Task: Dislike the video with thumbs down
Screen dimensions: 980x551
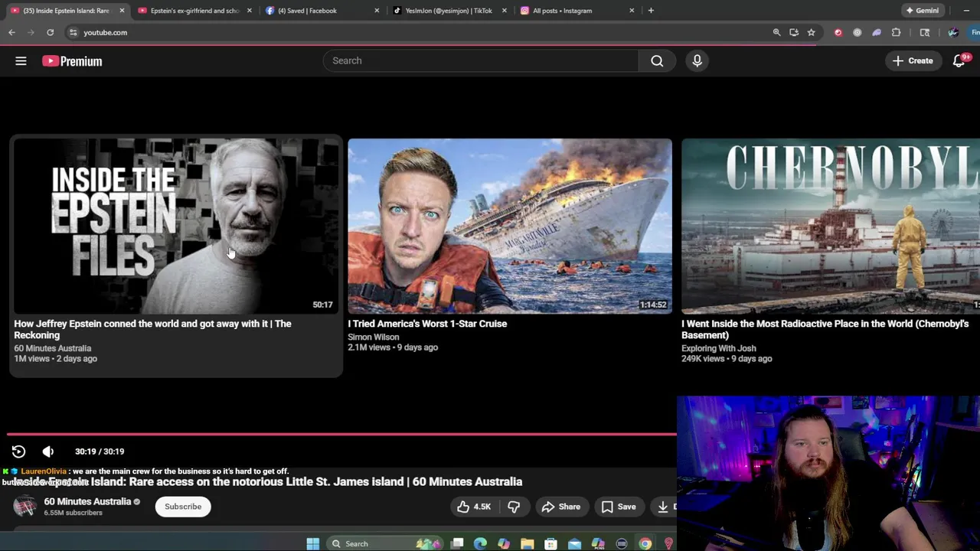Action: (514, 507)
